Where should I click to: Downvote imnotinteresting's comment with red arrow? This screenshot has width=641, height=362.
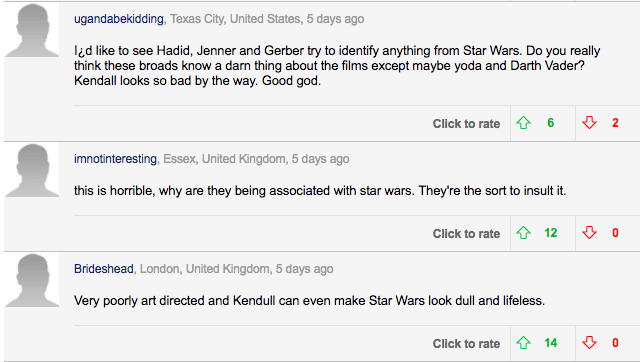[x=589, y=233]
